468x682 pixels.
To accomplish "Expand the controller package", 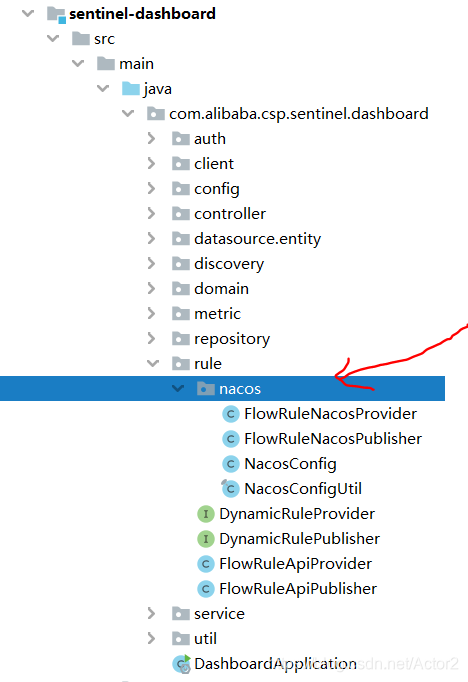I will pos(151,214).
